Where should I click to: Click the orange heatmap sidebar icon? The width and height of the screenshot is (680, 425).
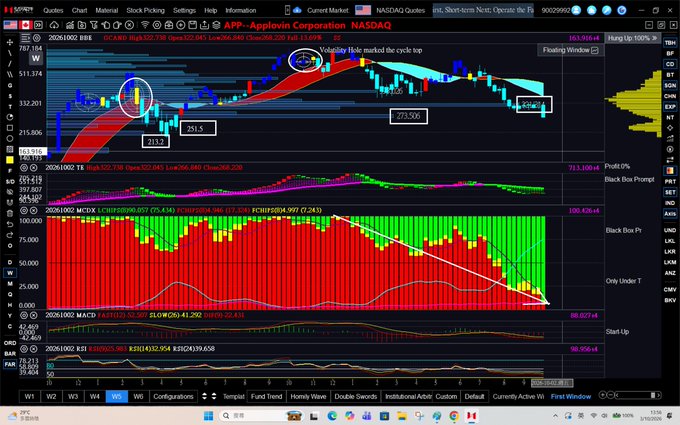670,170
